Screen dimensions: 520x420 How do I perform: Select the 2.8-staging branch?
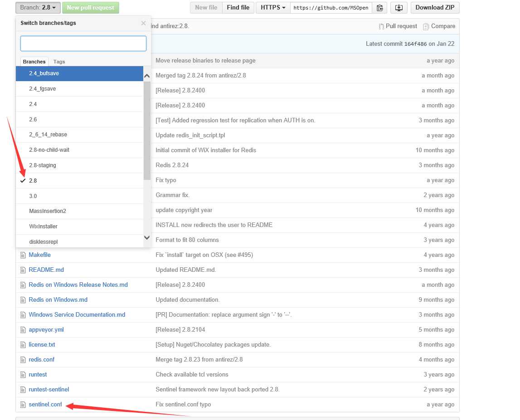coord(80,165)
